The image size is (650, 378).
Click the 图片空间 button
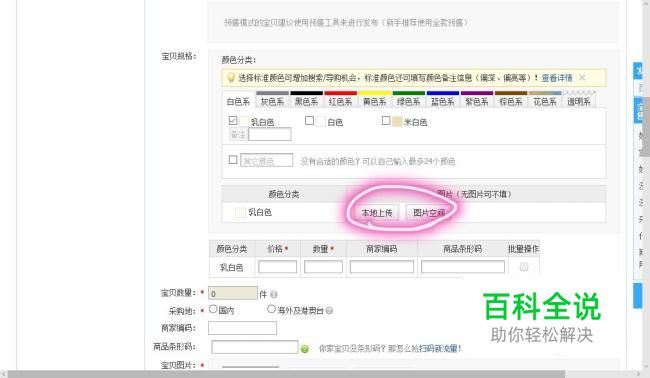click(429, 213)
